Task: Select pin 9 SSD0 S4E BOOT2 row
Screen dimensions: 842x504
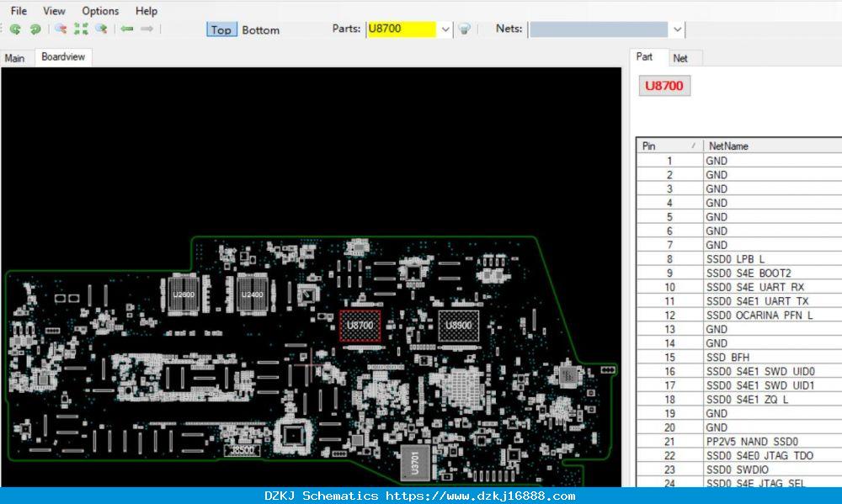Action: coord(739,273)
